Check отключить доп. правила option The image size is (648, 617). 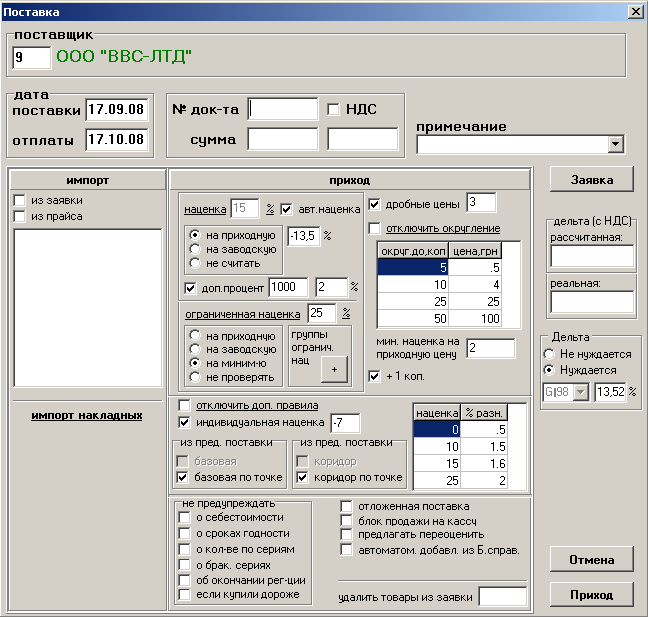coord(184,405)
